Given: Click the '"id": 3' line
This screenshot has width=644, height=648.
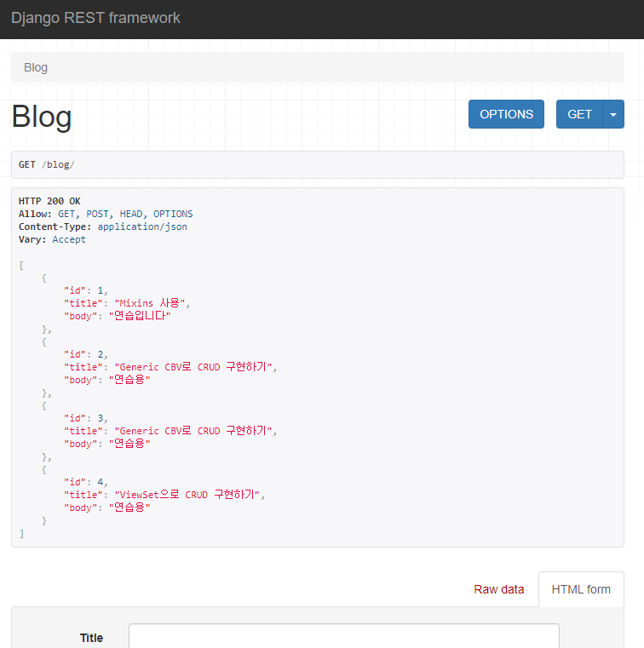Looking at the screenshot, I should tap(85, 418).
